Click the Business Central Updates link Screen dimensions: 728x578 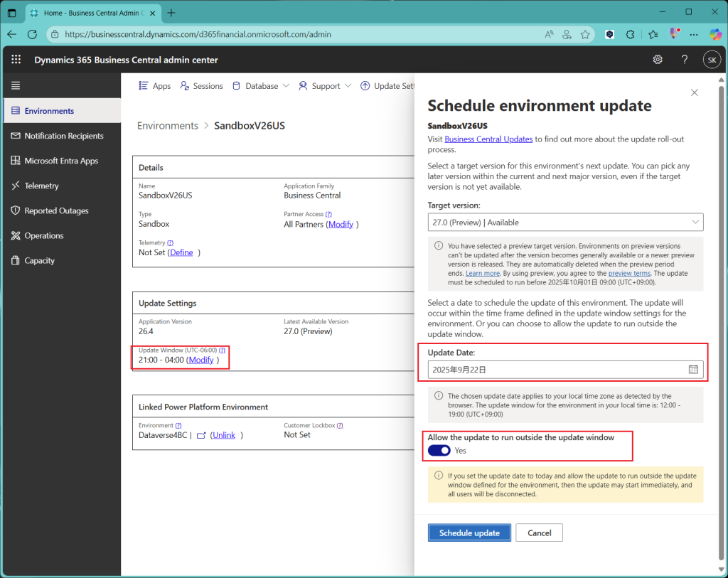tap(488, 139)
